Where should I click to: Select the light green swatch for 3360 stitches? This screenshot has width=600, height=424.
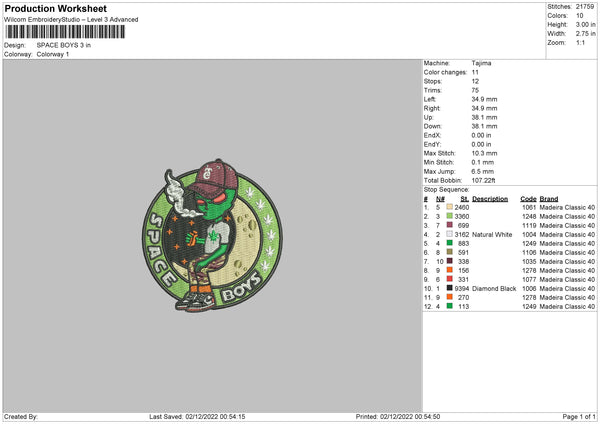pyautogui.click(x=449, y=216)
